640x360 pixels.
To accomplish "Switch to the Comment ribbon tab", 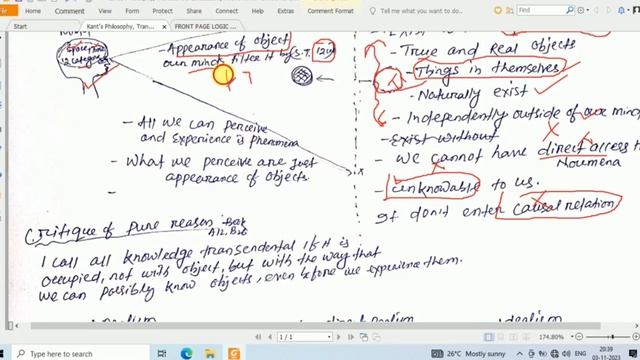I will pos(69,11).
